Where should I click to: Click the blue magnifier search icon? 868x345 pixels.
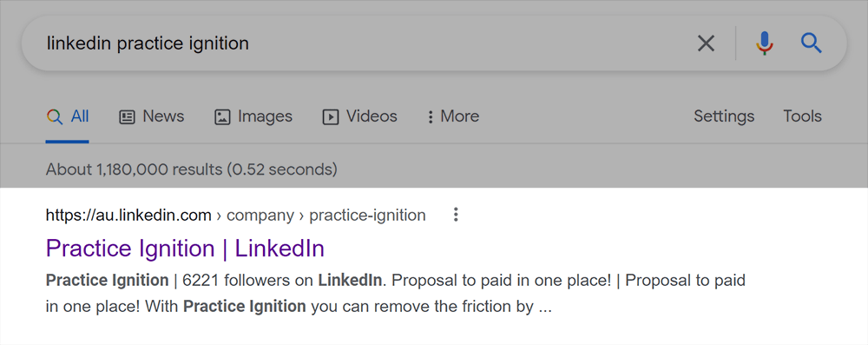click(811, 43)
